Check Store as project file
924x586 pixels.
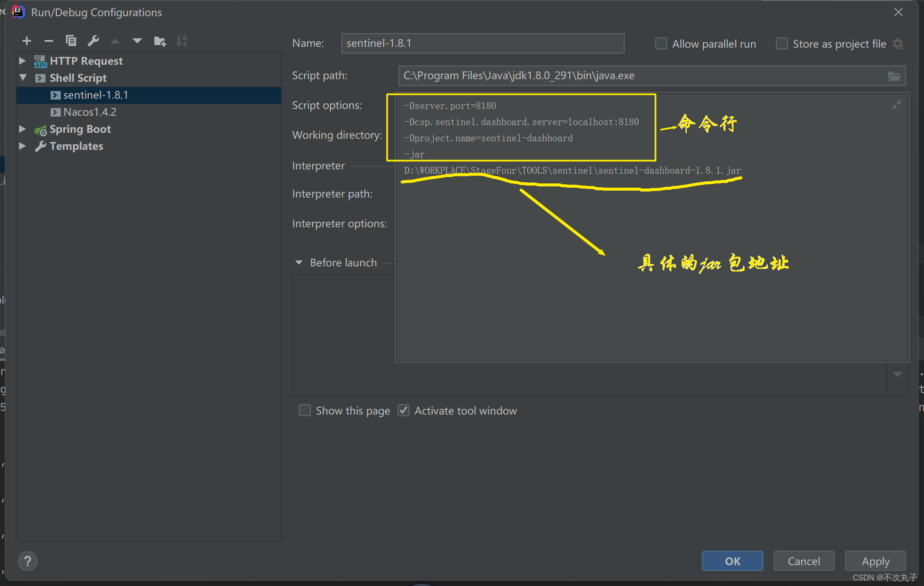coord(782,43)
